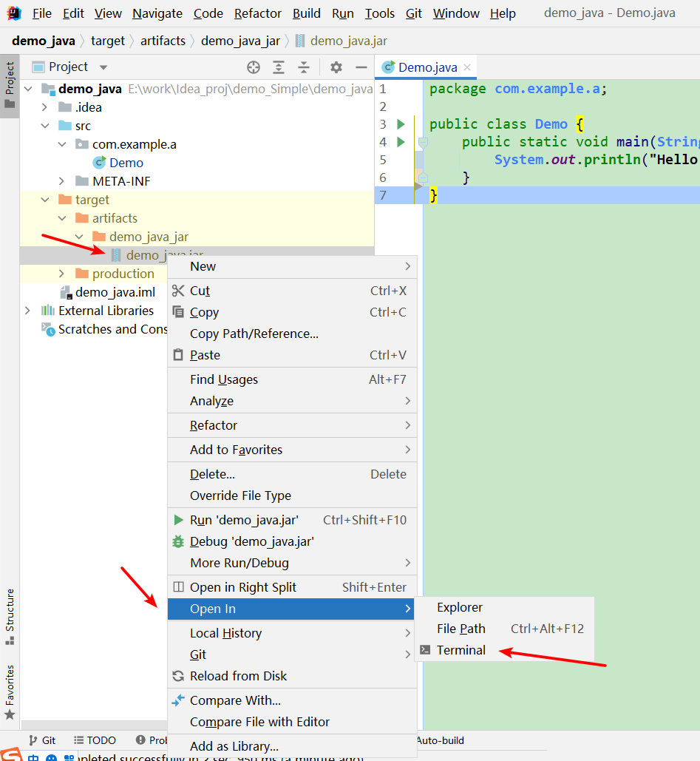Hide the Project panel with minus icon
This screenshot has width=700, height=761.
click(361, 67)
